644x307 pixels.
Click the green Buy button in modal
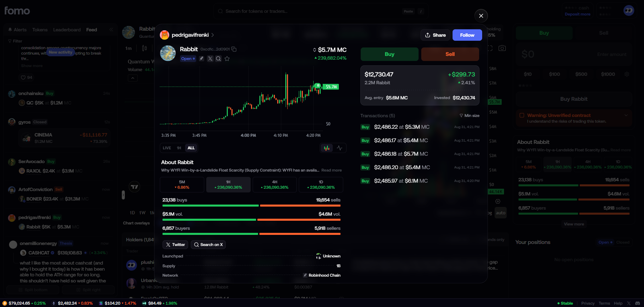[x=390, y=54]
